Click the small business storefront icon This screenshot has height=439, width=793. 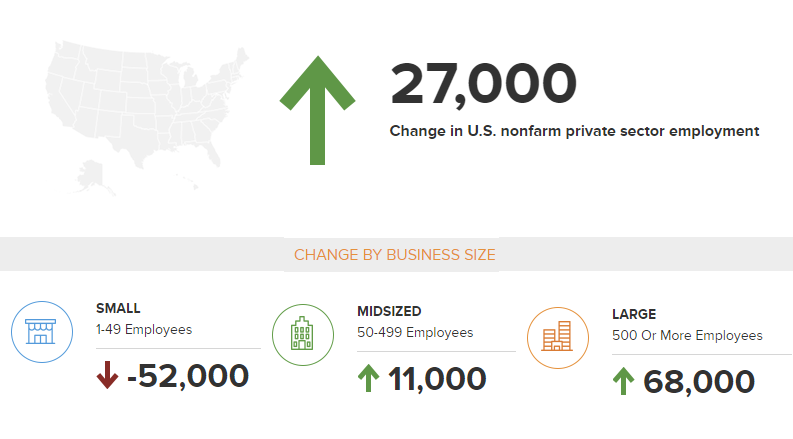tap(42, 331)
